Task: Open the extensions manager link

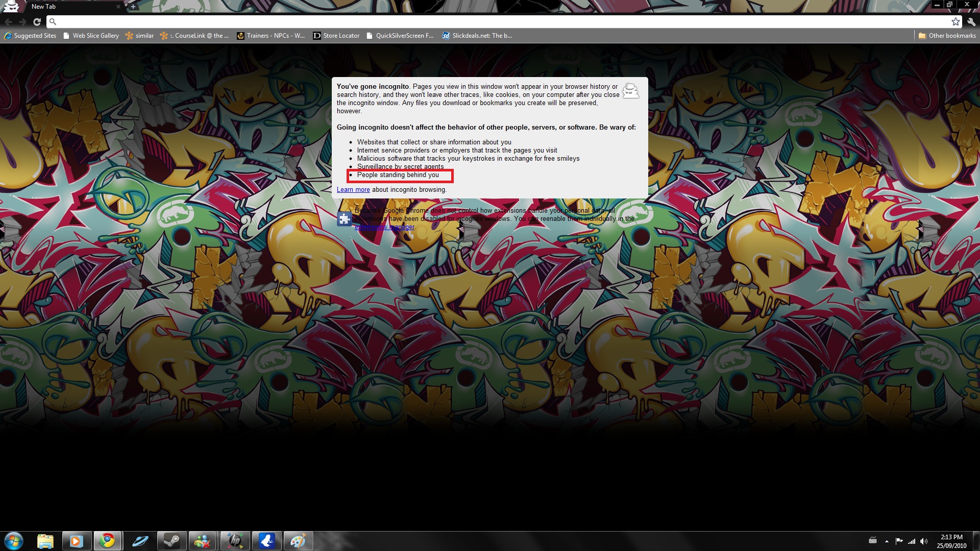Action: tap(385, 227)
